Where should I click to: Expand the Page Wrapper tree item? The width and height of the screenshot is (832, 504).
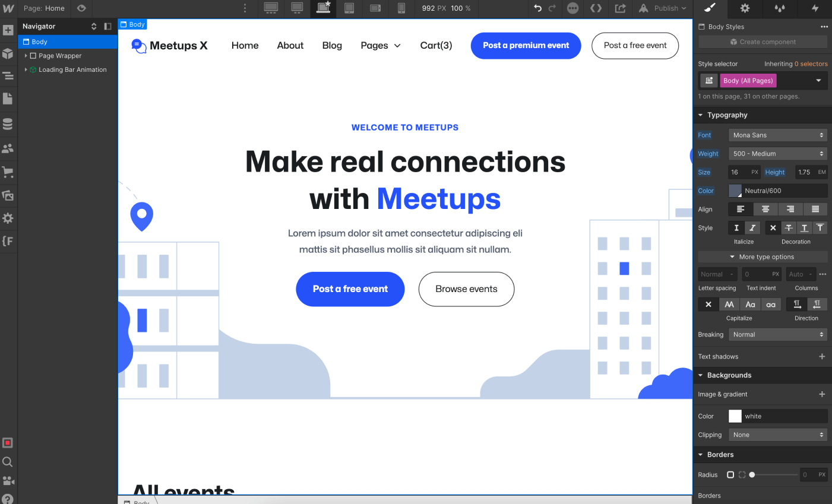point(26,55)
